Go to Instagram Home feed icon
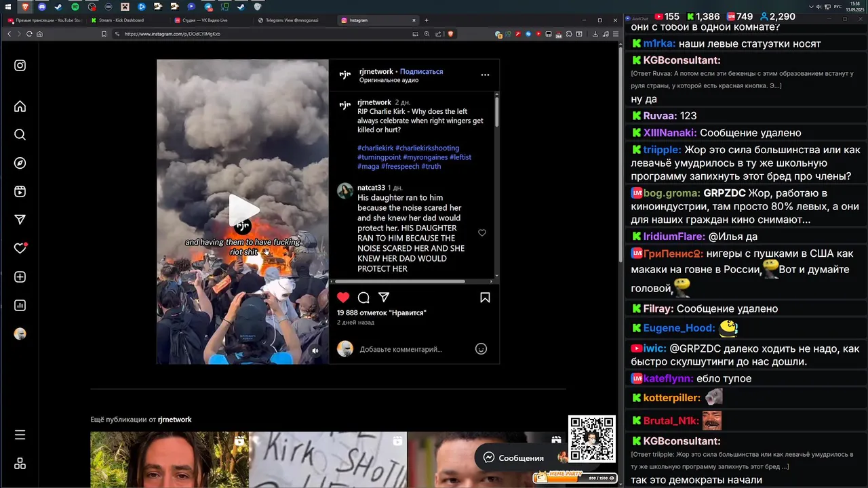The width and height of the screenshot is (868, 488). (x=20, y=106)
